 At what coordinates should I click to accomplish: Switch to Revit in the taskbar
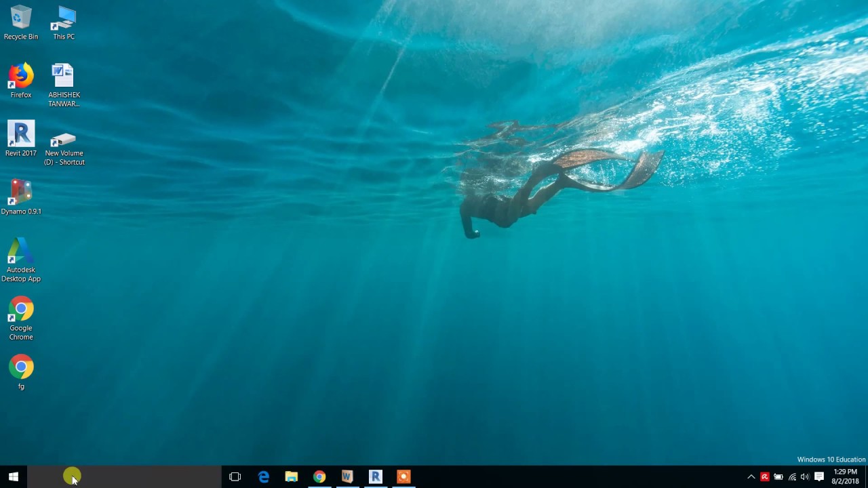coord(375,476)
